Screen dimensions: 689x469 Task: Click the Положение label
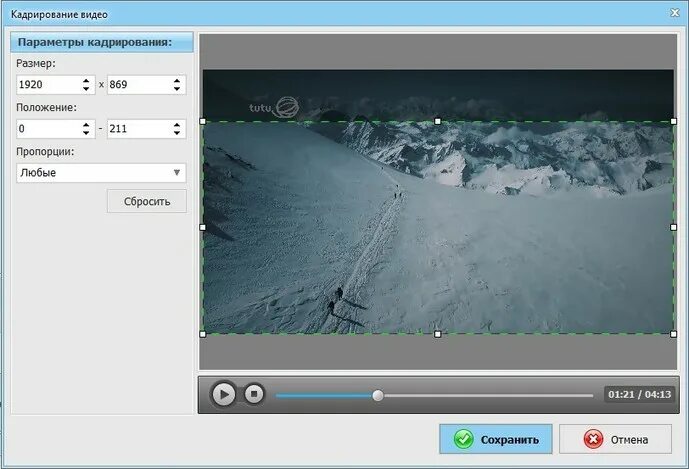pyautogui.click(x=46, y=108)
